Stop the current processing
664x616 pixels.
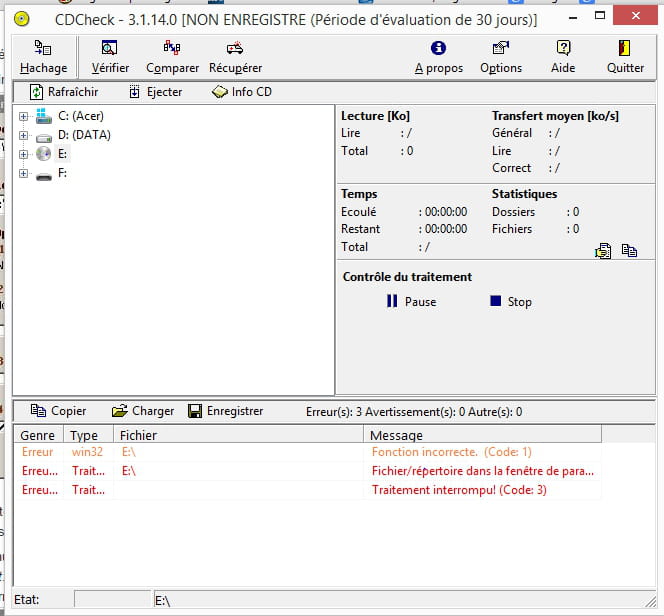tap(510, 302)
